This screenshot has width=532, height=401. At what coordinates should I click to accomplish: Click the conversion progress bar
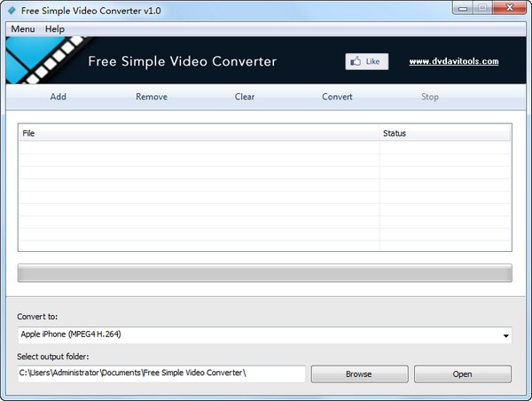tap(265, 272)
